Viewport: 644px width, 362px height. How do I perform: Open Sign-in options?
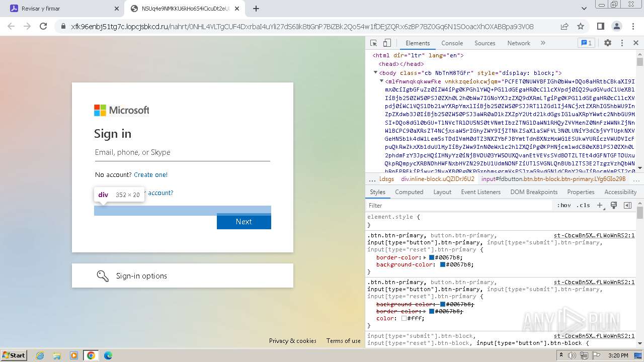click(x=183, y=276)
